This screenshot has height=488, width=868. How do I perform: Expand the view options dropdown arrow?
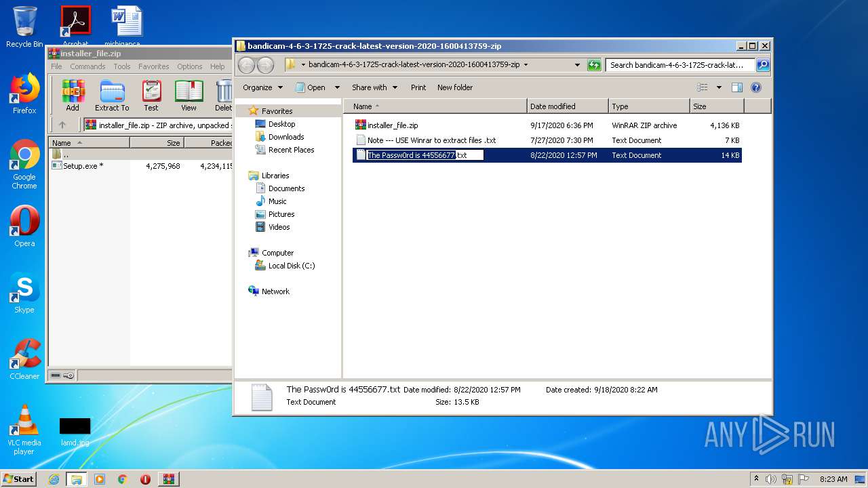(x=719, y=87)
